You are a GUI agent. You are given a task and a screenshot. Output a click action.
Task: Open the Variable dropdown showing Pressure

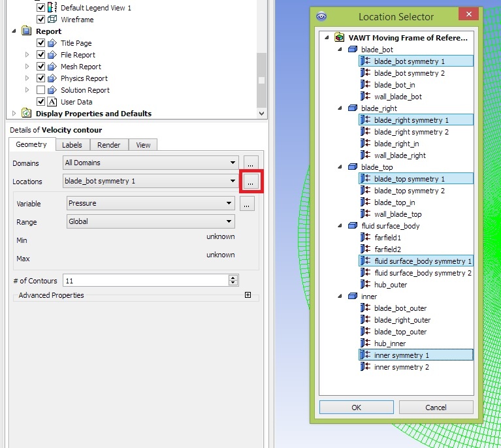click(x=151, y=203)
